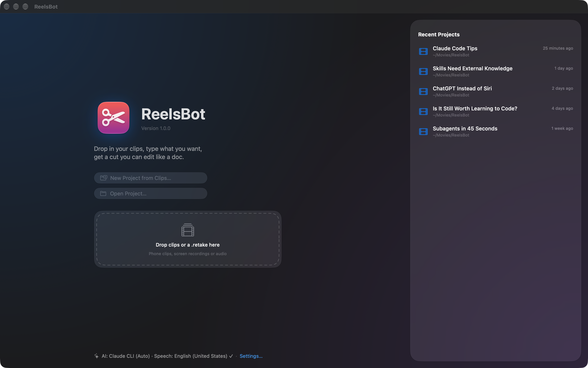Open Is It Still Worth Learning to Code?
Image resolution: width=588 pixels, height=368 pixels.
[496, 112]
